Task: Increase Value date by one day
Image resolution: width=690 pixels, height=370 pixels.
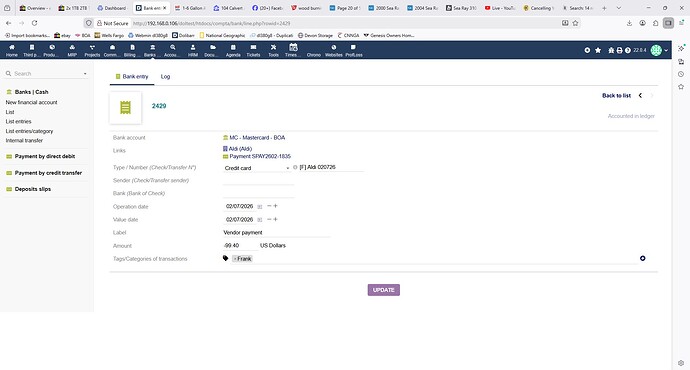Action: (275, 219)
